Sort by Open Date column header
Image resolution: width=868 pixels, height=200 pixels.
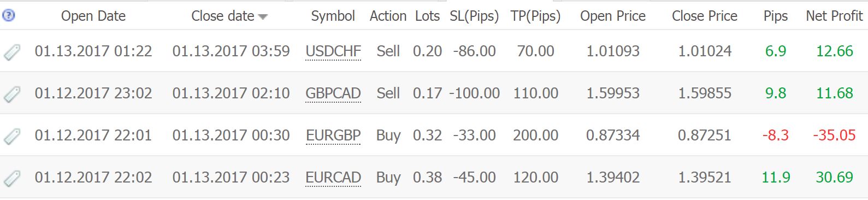[x=93, y=16]
